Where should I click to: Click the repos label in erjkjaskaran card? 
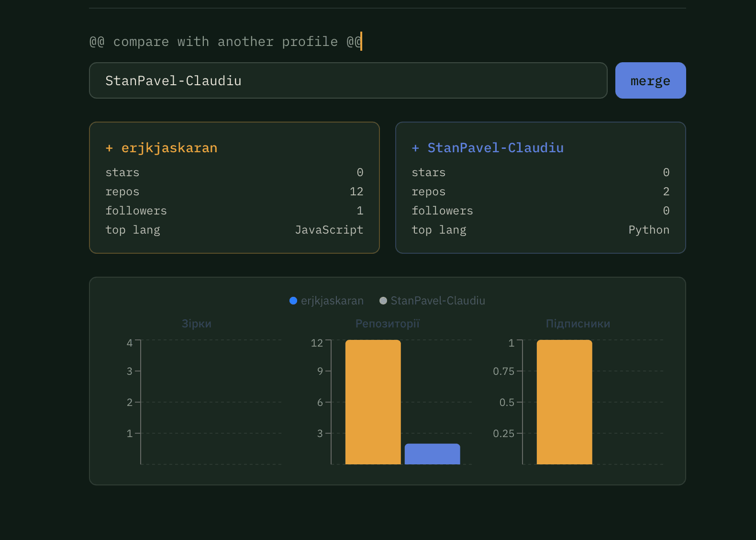pyautogui.click(x=122, y=191)
